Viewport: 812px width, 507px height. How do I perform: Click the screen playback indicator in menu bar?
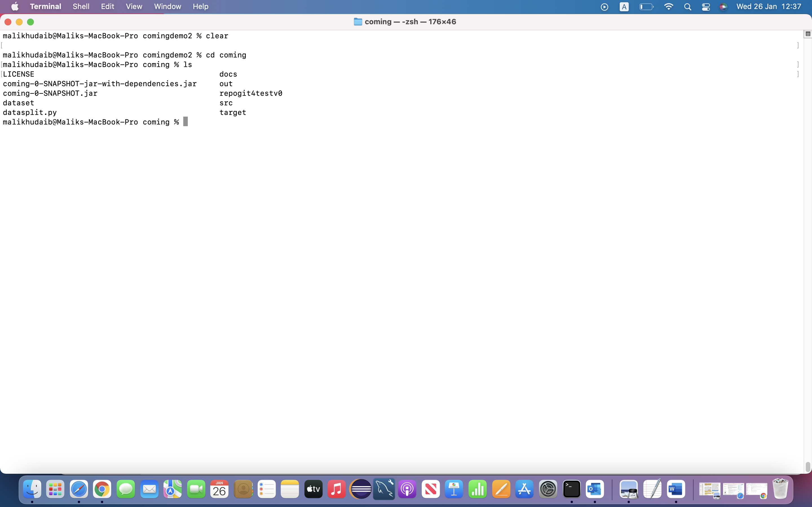604,6
